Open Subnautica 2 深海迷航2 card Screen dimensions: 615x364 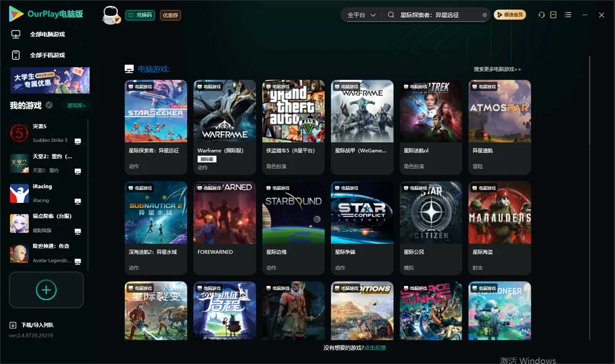156,228
